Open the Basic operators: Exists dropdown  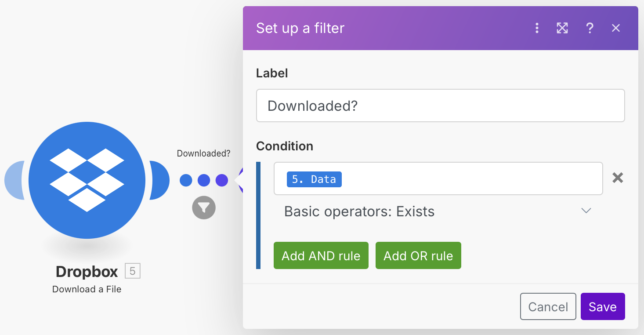(438, 211)
